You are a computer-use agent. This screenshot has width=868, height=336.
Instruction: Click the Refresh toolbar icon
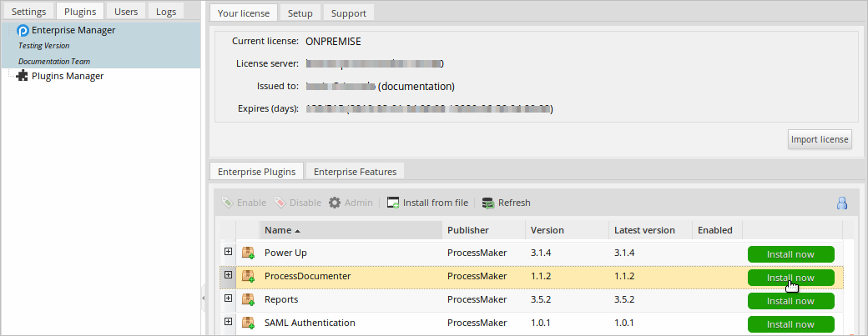coord(489,203)
